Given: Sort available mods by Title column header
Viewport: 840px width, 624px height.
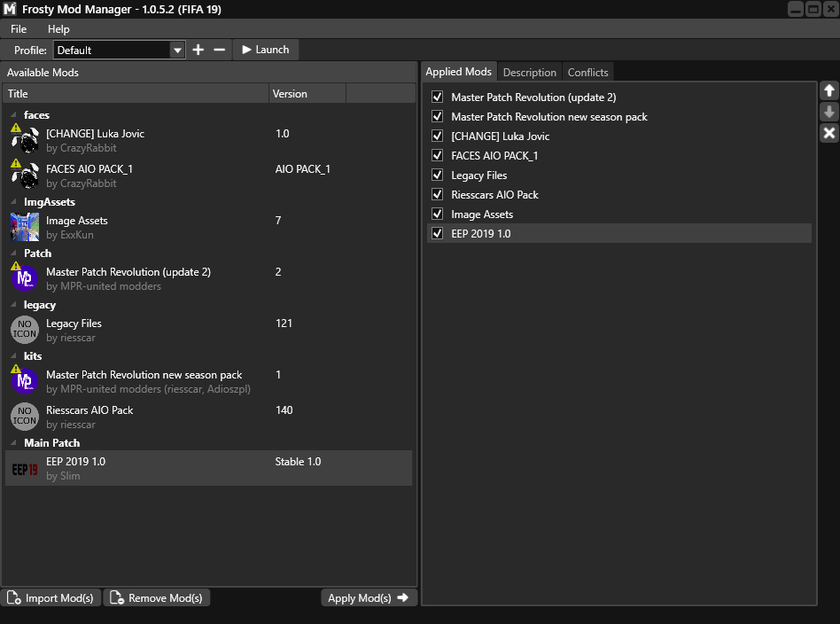Looking at the screenshot, I should (136, 93).
